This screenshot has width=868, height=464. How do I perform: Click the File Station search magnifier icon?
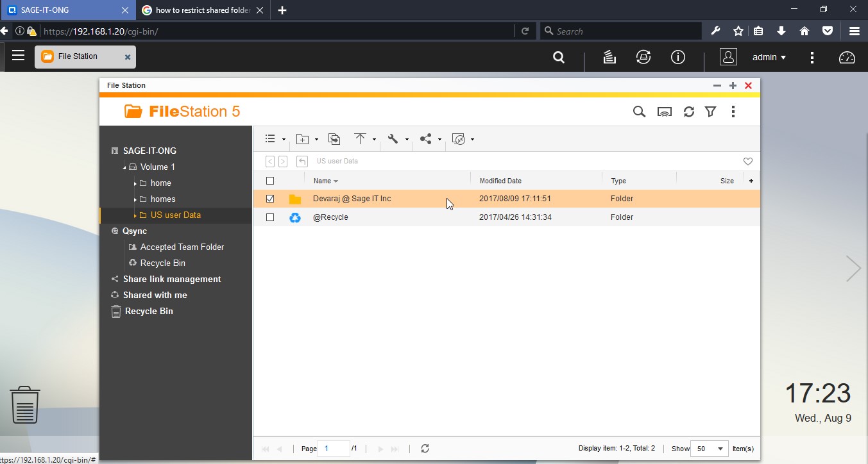[x=639, y=112]
